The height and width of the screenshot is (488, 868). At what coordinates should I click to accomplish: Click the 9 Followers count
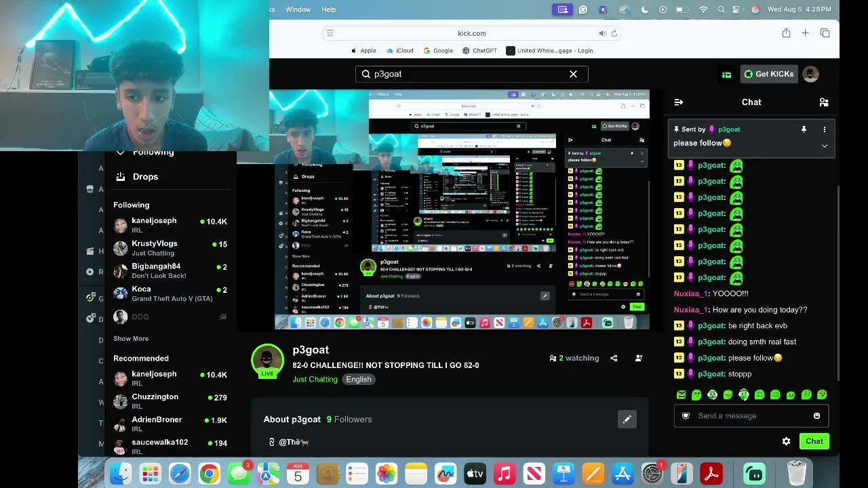point(349,420)
